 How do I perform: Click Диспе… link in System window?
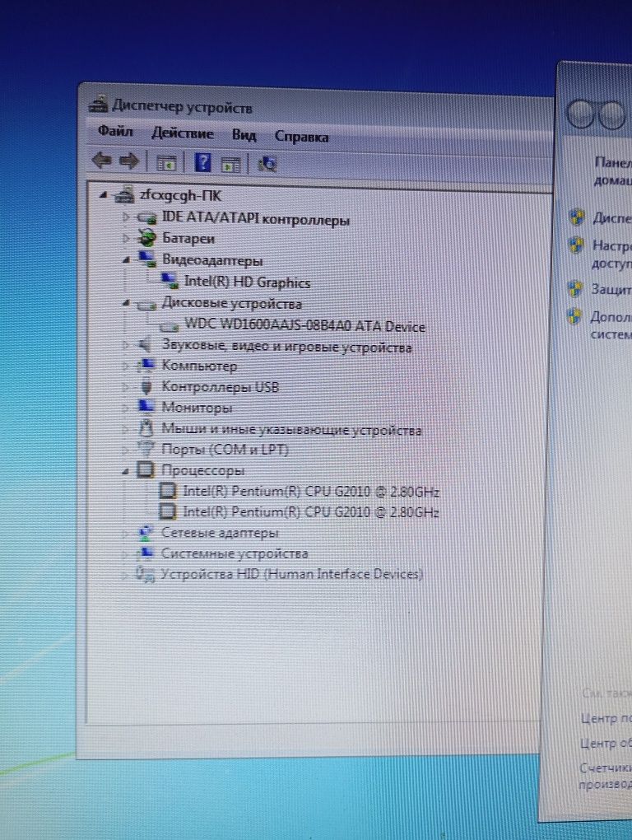click(612, 218)
